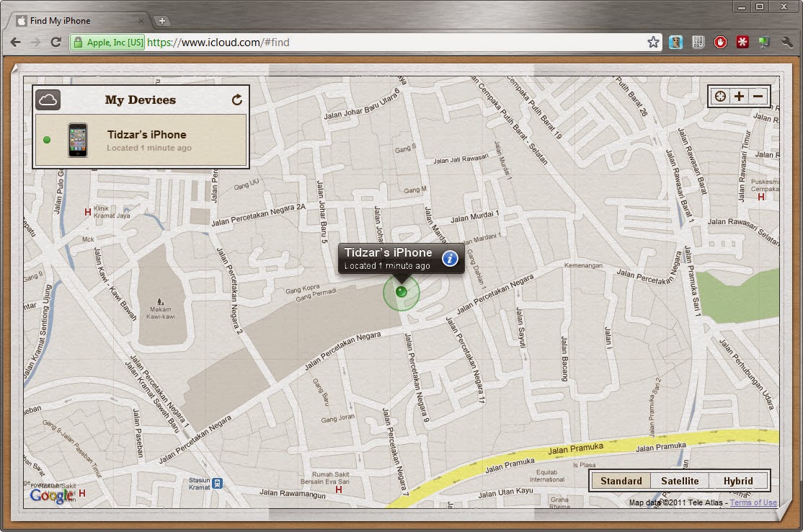The image size is (803, 532).
Task: Minimize the Chrome window
Action: (x=741, y=6)
